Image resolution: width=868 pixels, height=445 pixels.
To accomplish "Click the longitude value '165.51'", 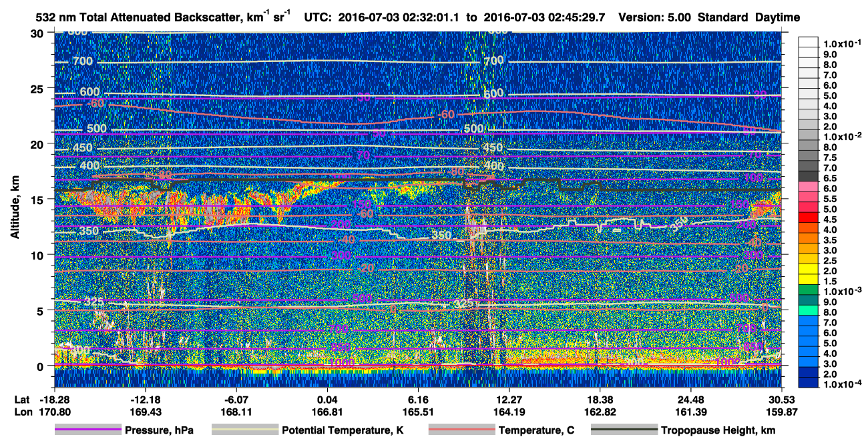I will [x=419, y=412].
